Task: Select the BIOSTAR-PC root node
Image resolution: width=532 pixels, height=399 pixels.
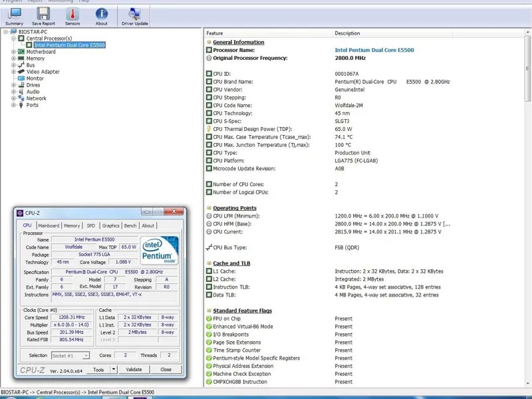Action: [33, 32]
